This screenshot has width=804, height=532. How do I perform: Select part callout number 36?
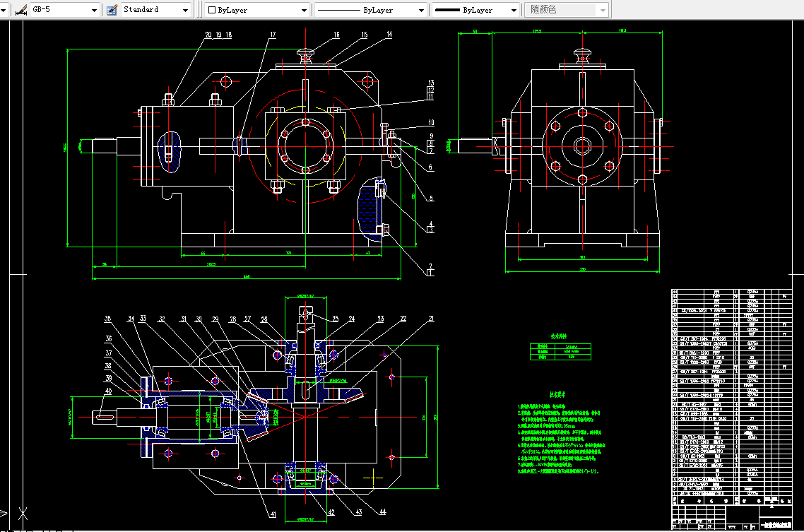108,338
